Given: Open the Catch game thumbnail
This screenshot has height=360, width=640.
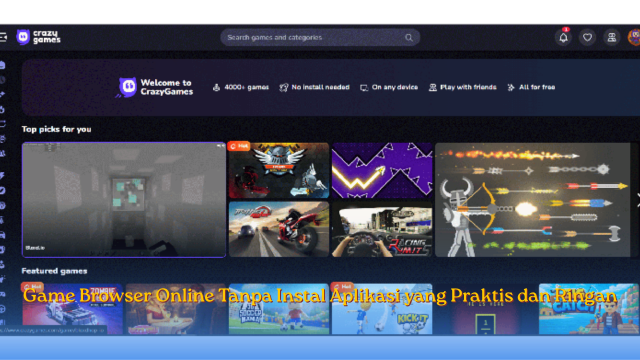Looking at the screenshot, I should pyautogui.click(x=589, y=309).
